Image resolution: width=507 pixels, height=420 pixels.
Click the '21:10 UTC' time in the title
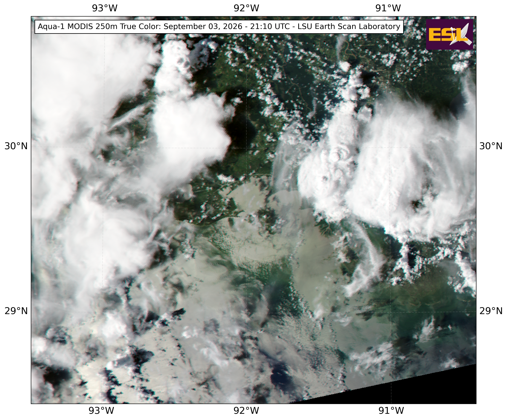point(270,27)
